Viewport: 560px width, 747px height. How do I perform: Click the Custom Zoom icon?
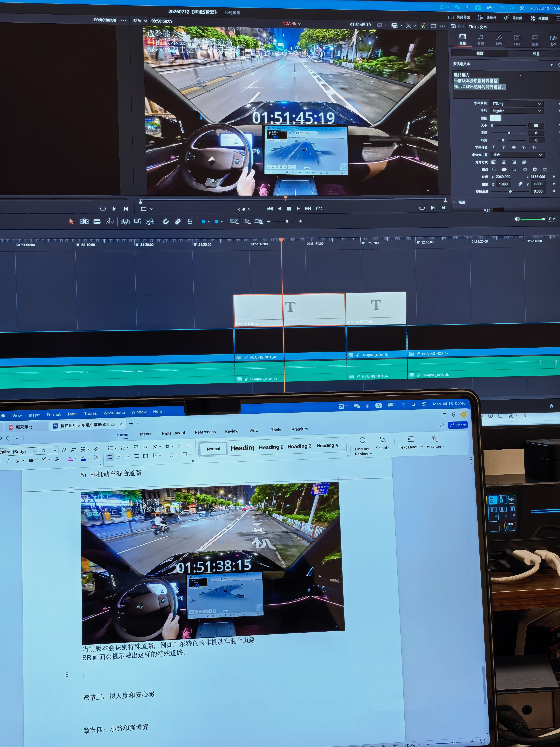[259, 222]
